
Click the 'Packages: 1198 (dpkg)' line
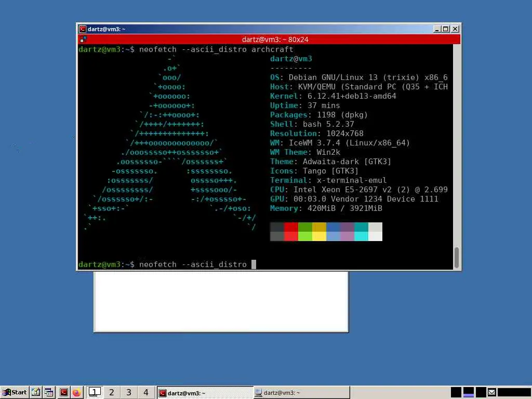(318, 115)
